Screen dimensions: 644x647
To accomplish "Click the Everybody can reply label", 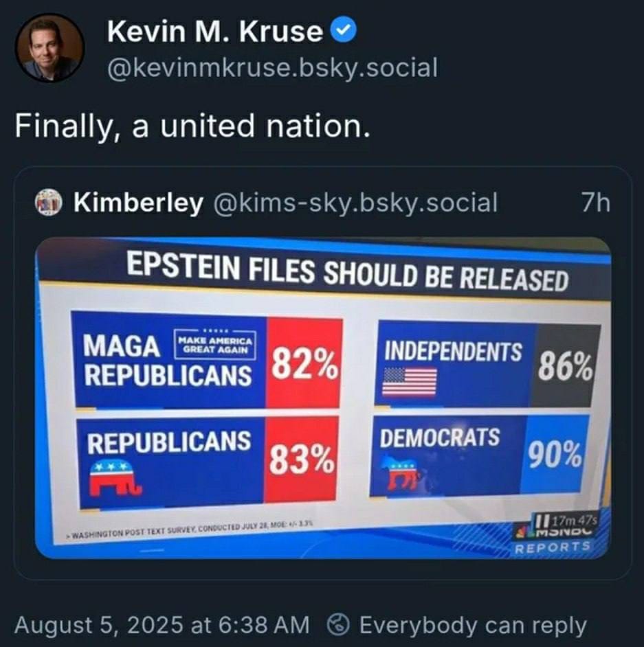I will (x=473, y=625).
